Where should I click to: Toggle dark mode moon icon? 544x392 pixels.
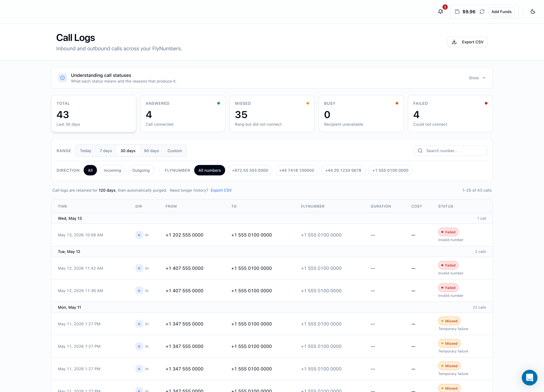pyautogui.click(x=533, y=12)
